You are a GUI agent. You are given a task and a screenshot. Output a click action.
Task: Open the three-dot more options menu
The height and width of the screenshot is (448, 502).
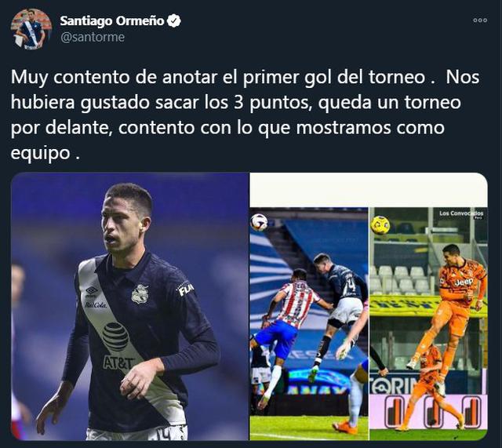coord(480,20)
